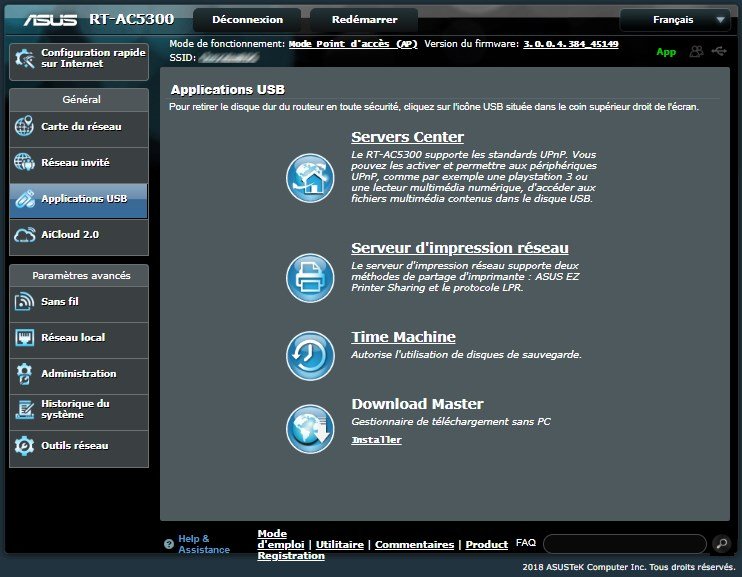Click the Help & Assistance text
Image resolution: width=742 pixels, height=577 pixels.
(x=203, y=544)
